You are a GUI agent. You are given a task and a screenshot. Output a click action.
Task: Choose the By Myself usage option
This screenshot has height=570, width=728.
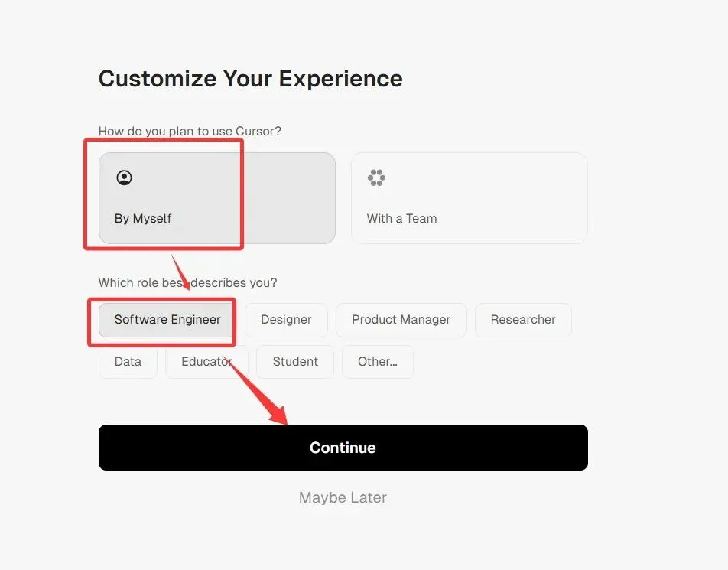[216, 197]
